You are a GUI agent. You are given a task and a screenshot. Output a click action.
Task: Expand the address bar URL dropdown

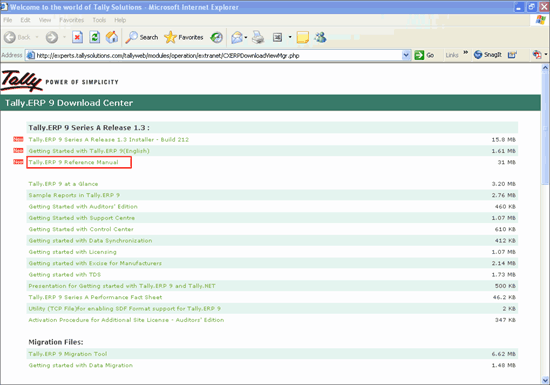coord(406,55)
